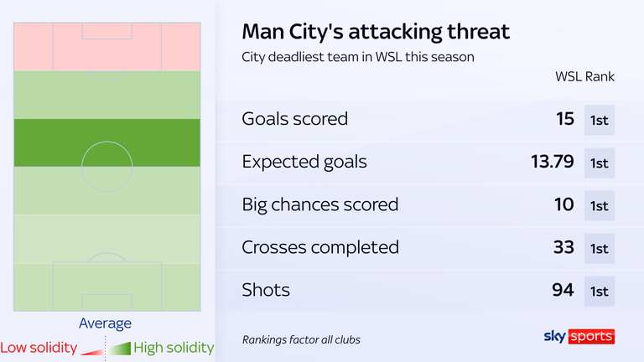Click the 1st rank badge for Shots
Image resolution: width=644 pixels, height=362 pixels.
click(x=599, y=291)
